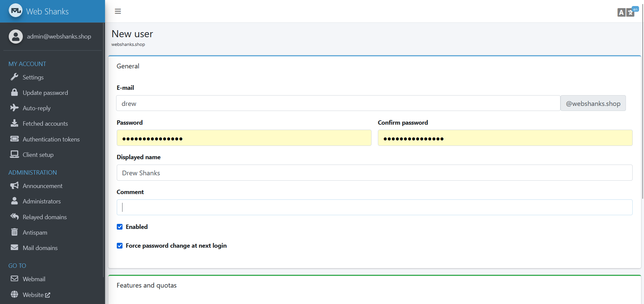Screen dimensions: 644x304
Task: Click the Features and quotas heading
Action: tap(147, 285)
